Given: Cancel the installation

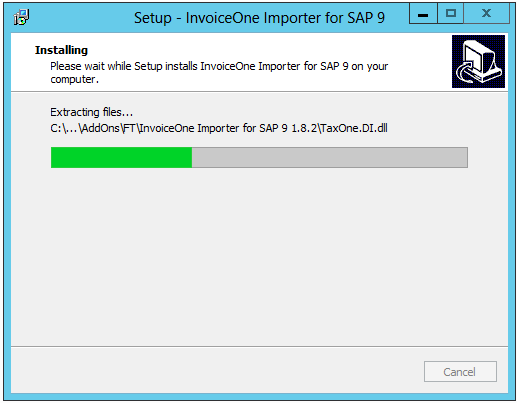Looking at the screenshot, I should tap(460, 372).
